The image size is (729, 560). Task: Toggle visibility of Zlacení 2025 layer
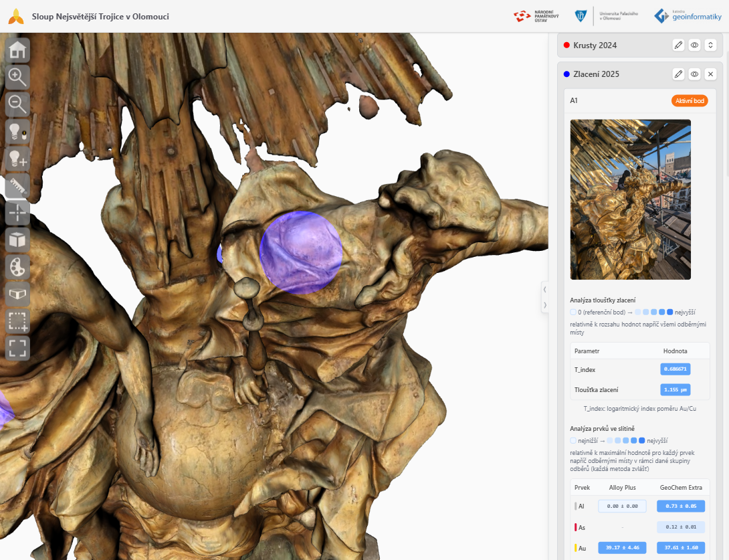coord(694,74)
